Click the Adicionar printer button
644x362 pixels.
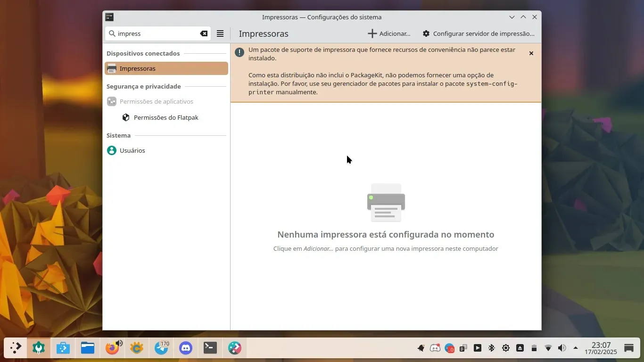click(x=389, y=33)
